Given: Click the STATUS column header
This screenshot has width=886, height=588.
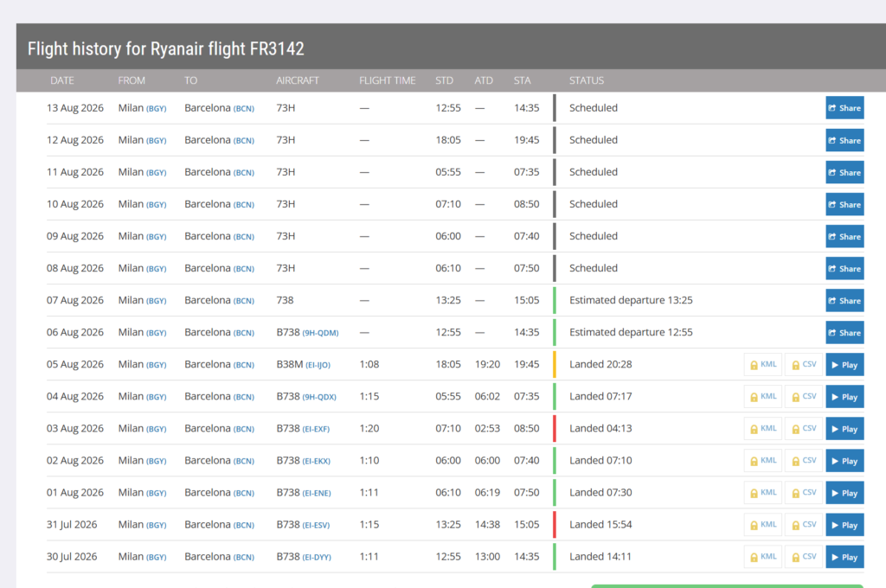Looking at the screenshot, I should point(587,80).
